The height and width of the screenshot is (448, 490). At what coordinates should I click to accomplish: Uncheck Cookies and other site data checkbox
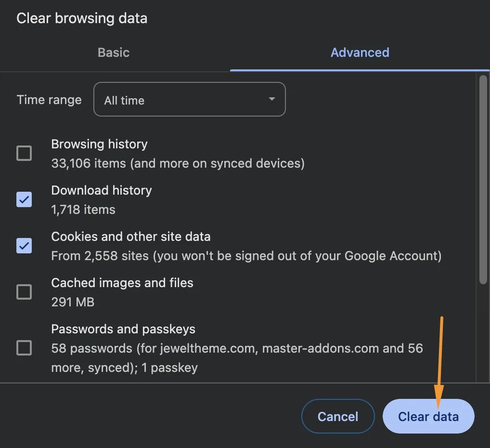click(24, 246)
